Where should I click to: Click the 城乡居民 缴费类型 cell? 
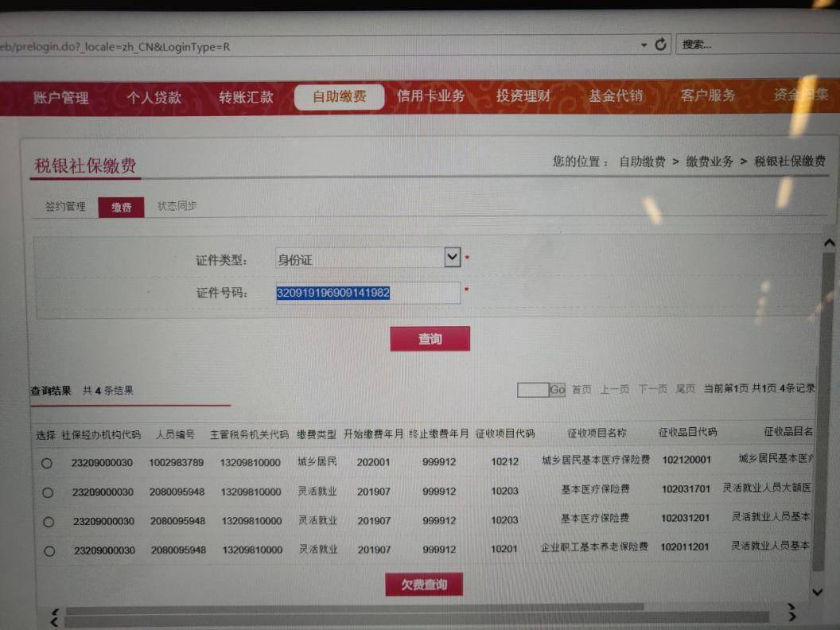(x=317, y=461)
